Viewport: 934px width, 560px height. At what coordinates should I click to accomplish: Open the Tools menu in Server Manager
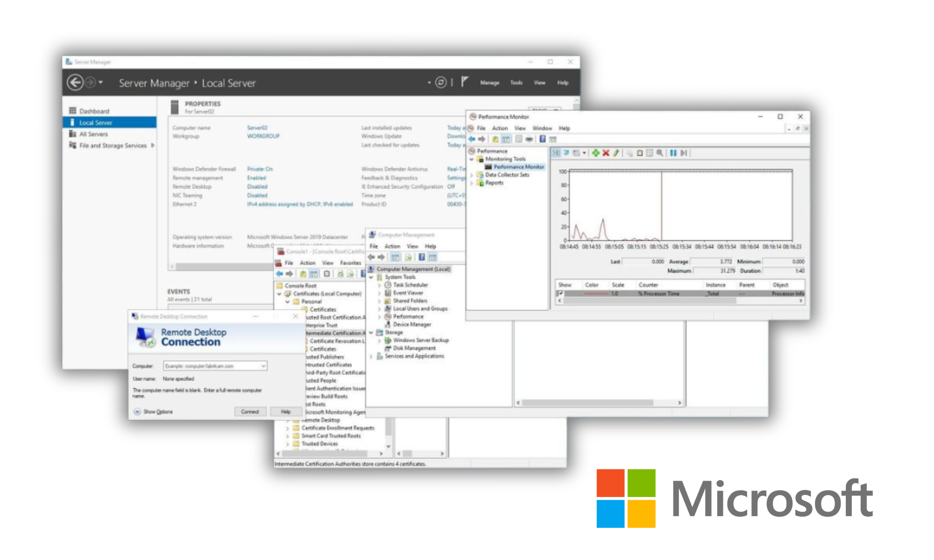(516, 83)
